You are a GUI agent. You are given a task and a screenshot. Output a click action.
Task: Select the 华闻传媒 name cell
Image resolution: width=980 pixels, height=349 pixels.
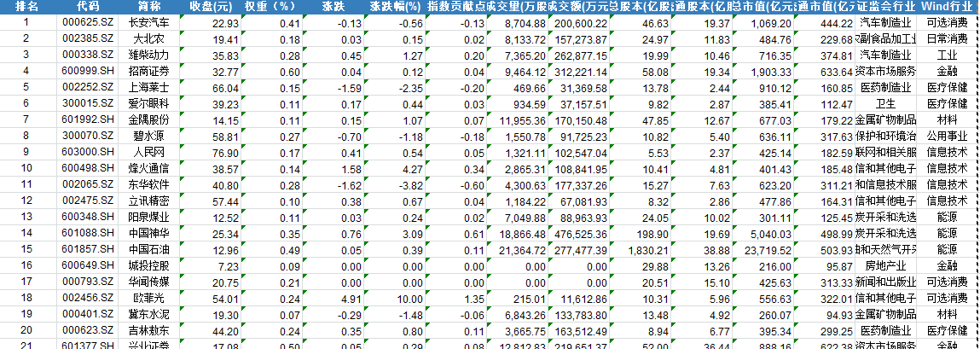(x=148, y=282)
